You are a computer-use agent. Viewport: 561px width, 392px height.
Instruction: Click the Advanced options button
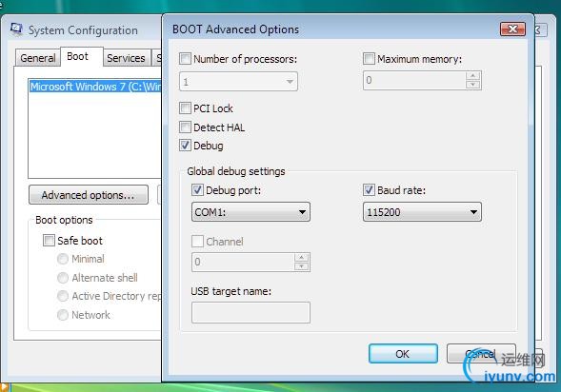(x=89, y=195)
